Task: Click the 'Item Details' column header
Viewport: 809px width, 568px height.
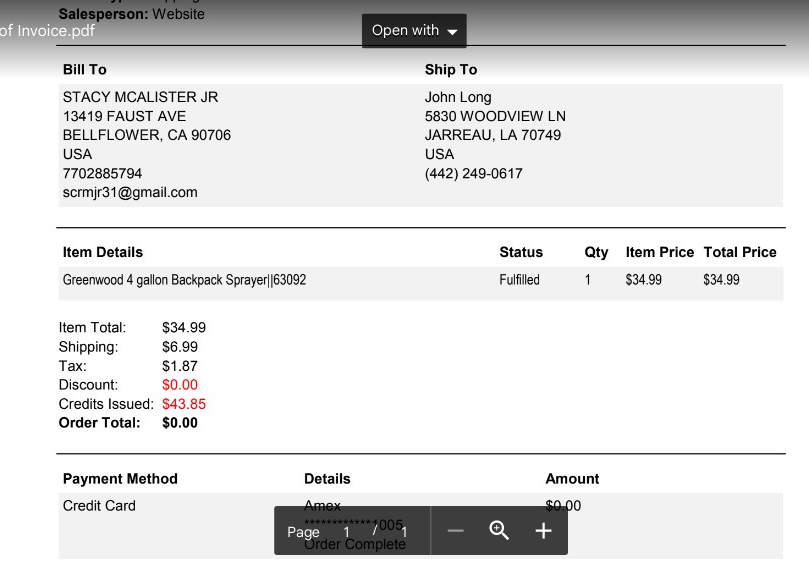Action: (103, 252)
